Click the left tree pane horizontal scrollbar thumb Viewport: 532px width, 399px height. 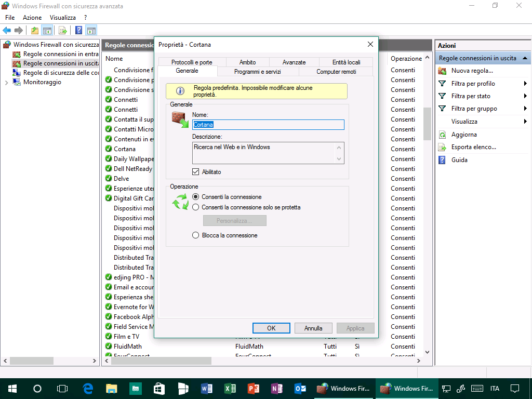pos(32,361)
